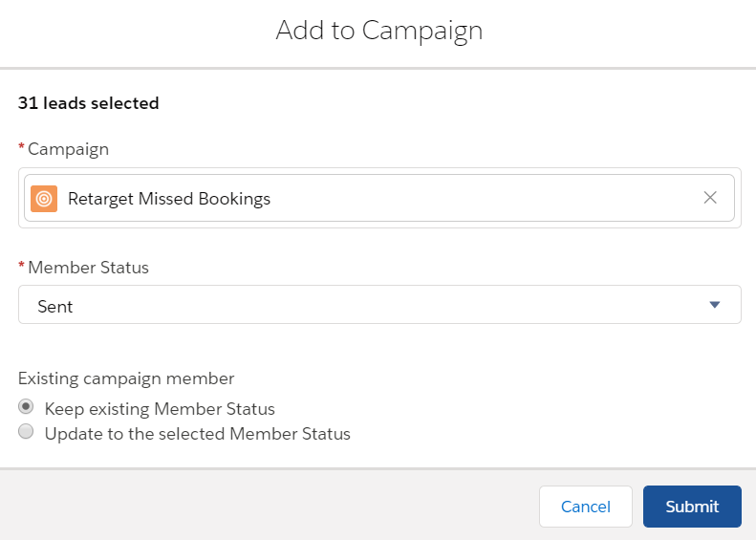Remove the Retarget Missed Bookings campaign selection

pos(710,198)
